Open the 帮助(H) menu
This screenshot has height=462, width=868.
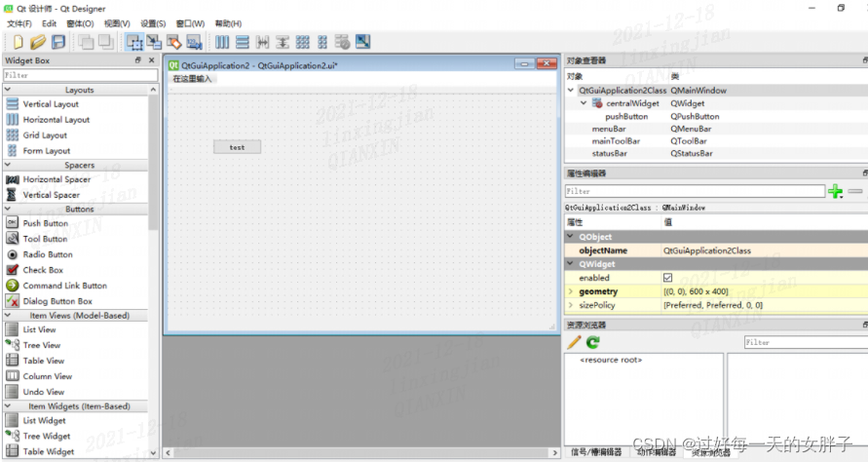[x=228, y=23]
